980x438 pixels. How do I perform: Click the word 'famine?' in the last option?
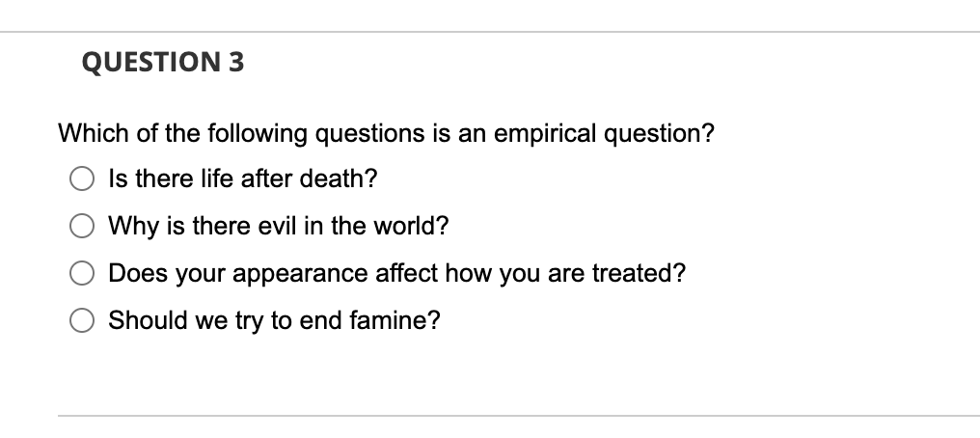pyautogui.click(x=395, y=320)
